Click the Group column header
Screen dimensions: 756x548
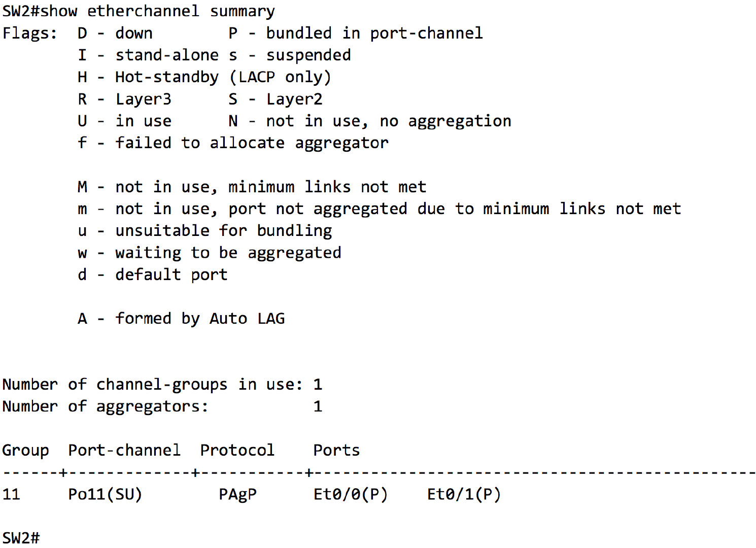tap(25, 451)
